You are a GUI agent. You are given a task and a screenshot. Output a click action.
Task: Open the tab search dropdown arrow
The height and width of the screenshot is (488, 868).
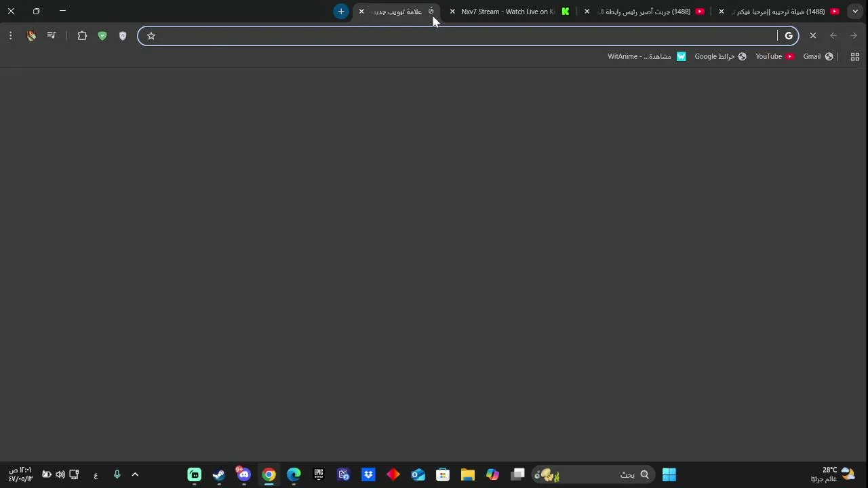855,12
